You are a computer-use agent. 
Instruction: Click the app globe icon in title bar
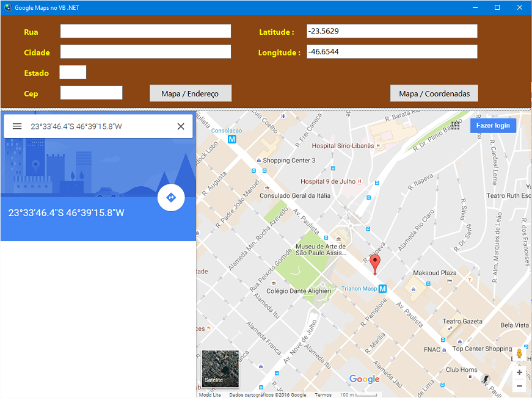click(x=8, y=7)
